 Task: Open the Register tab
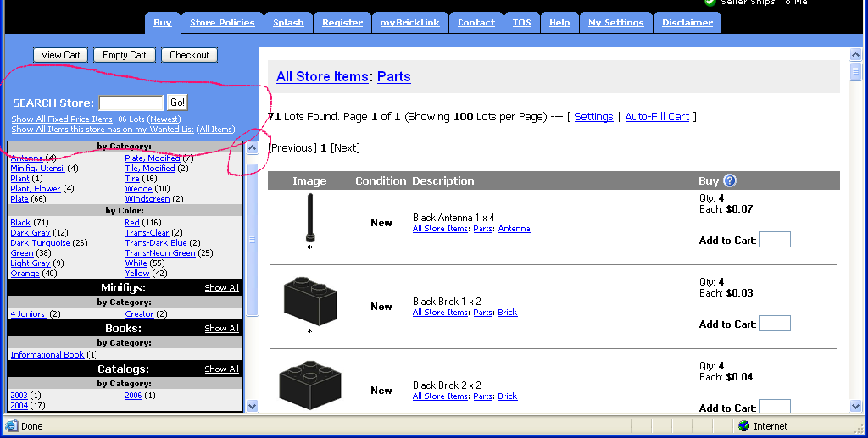click(342, 23)
